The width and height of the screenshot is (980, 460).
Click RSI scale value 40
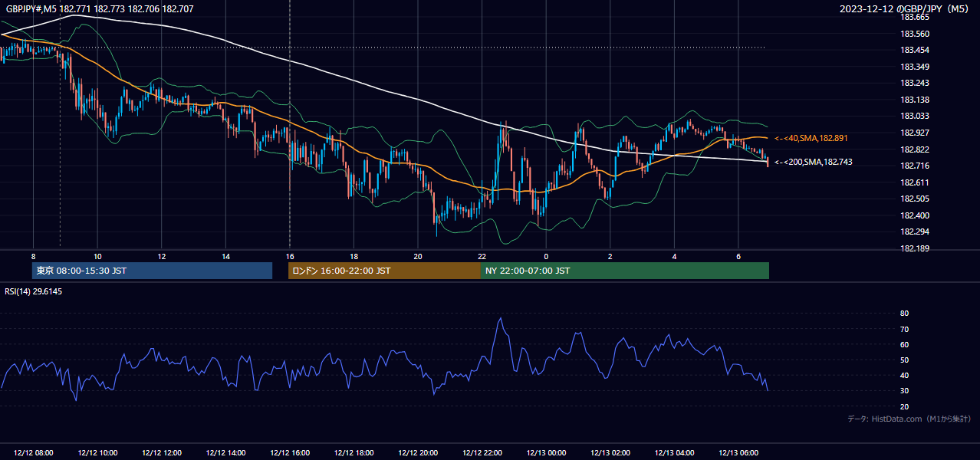pyautogui.click(x=904, y=375)
